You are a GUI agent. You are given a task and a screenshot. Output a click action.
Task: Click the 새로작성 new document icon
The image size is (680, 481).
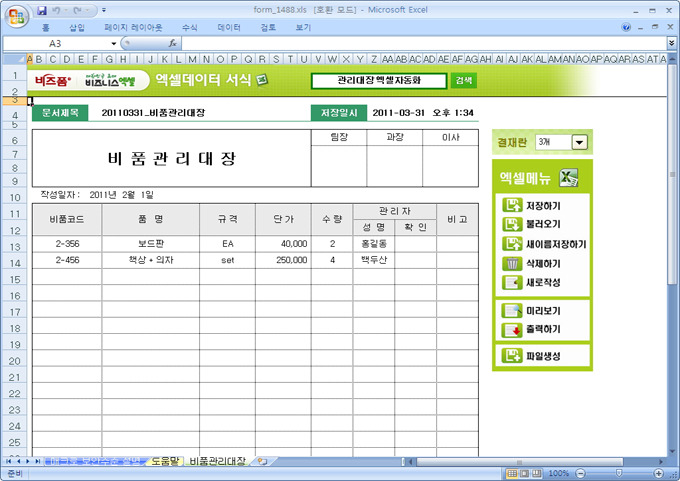pyautogui.click(x=512, y=282)
